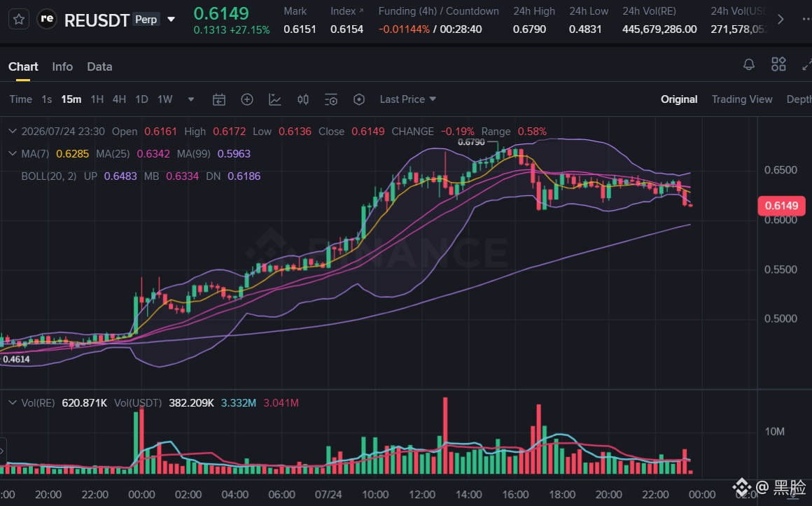Select the 1s interval
Image resolution: width=812 pixels, height=506 pixels.
point(47,99)
